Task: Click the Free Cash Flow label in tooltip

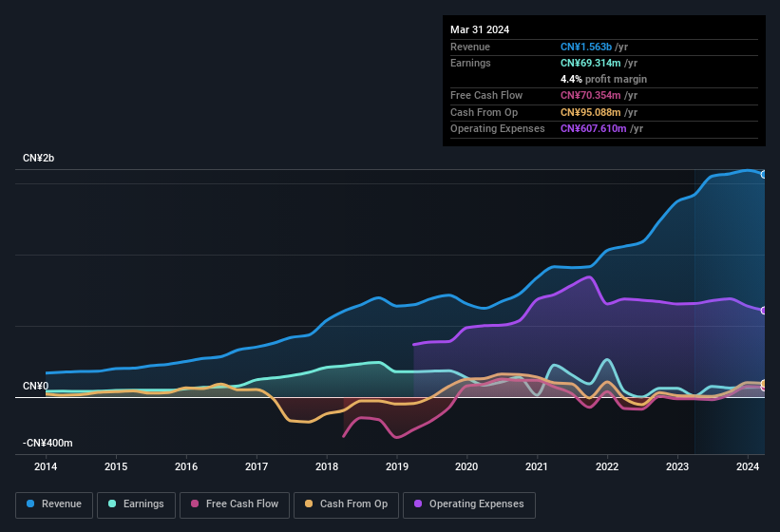Action: click(486, 95)
